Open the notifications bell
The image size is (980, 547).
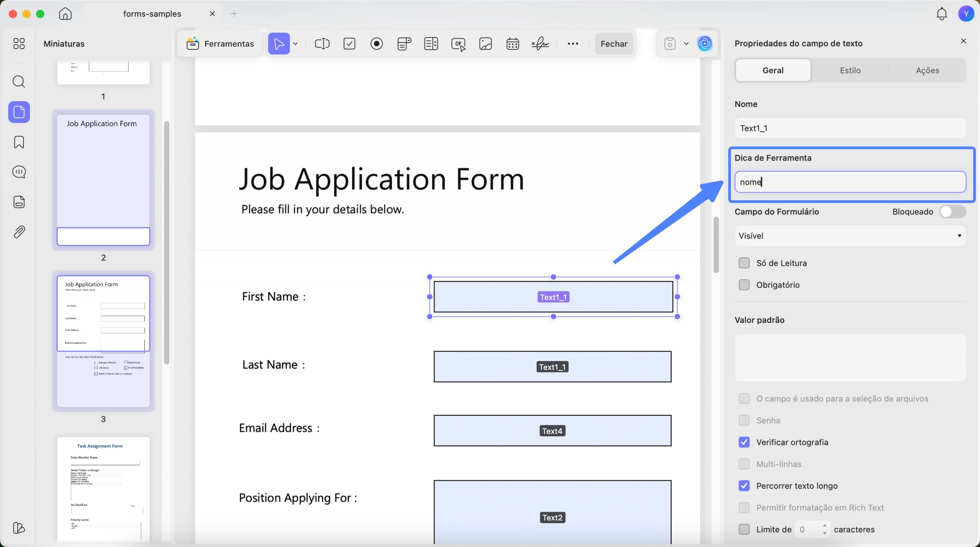coord(942,14)
